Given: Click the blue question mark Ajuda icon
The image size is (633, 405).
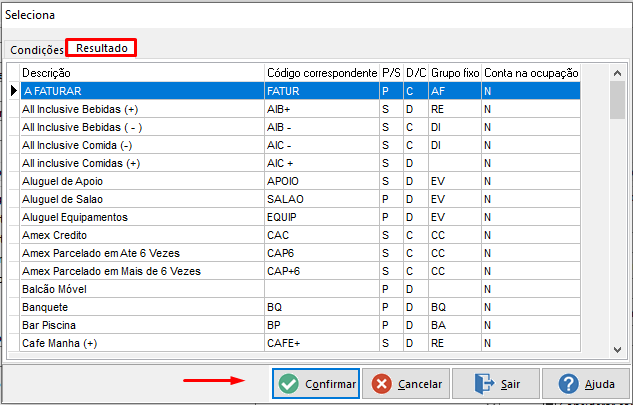Looking at the screenshot, I should pyautogui.click(x=568, y=384).
